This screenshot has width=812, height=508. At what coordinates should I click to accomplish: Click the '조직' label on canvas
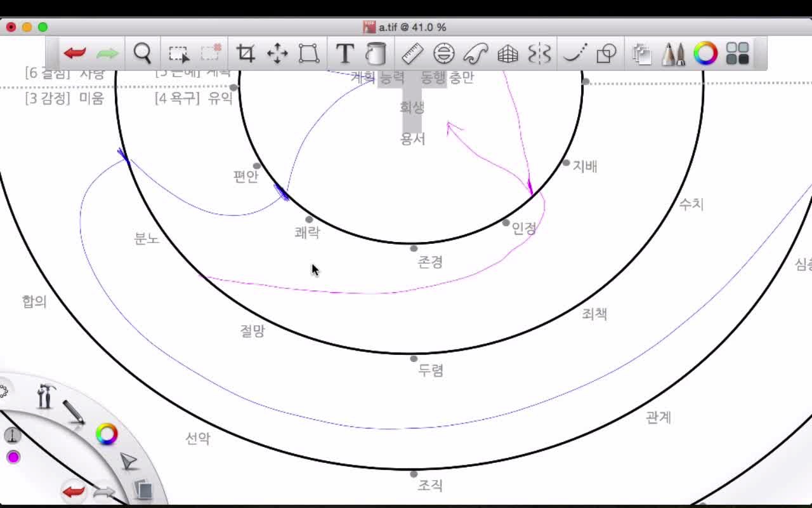point(430,486)
